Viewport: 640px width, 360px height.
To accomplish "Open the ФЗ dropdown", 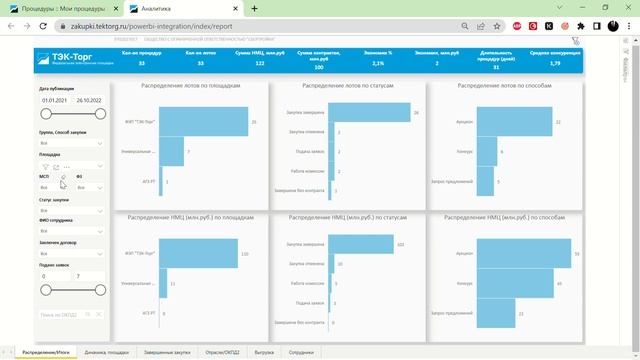I will tap(89, 187).
